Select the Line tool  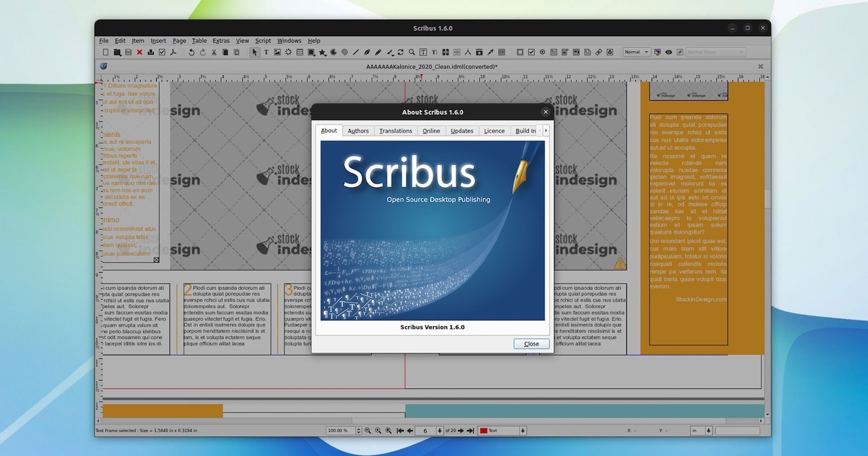click(356, 52)
